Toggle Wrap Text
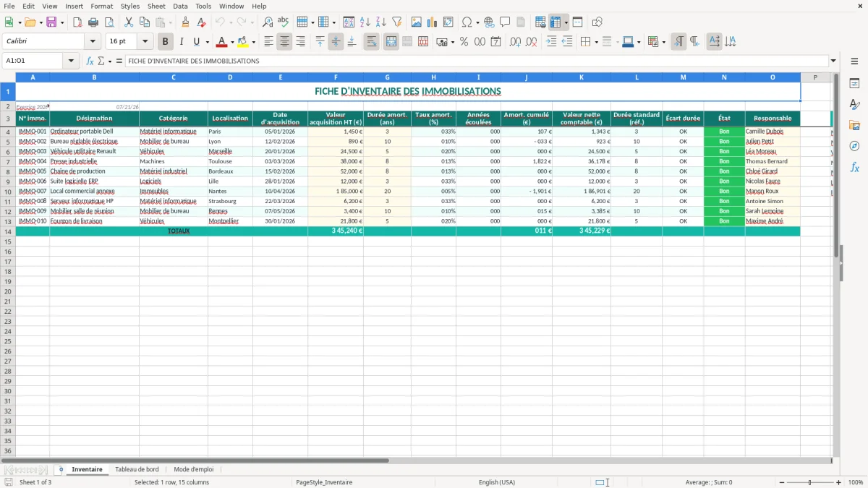The height and width of the screenshot is (488, 868). (372, 42)
